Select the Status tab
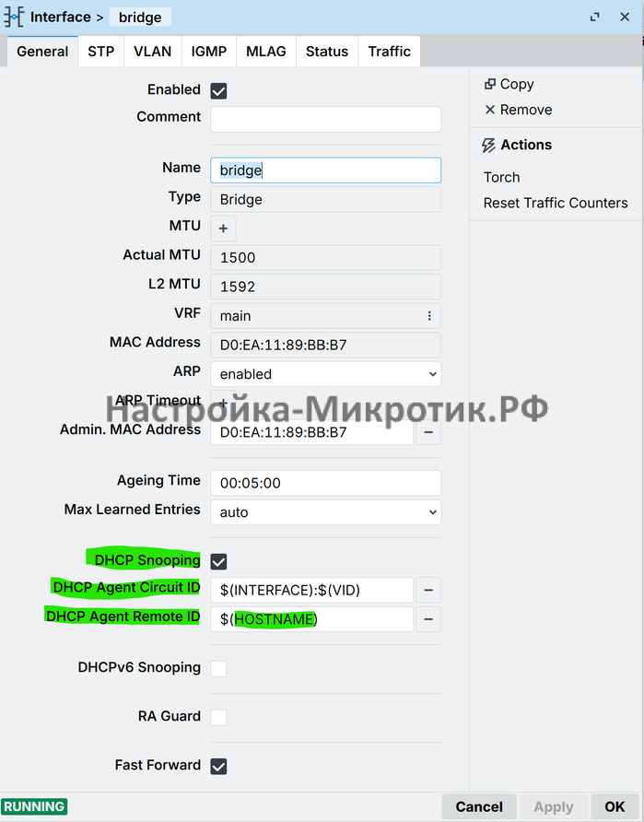The width and height of the screenshot is (644, 822). point(327,52)
